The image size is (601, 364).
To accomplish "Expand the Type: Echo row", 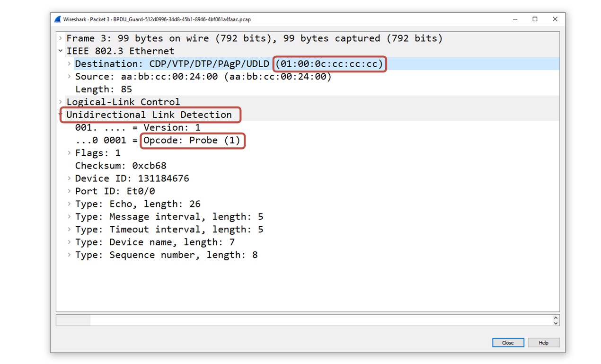I will (69, 204).
